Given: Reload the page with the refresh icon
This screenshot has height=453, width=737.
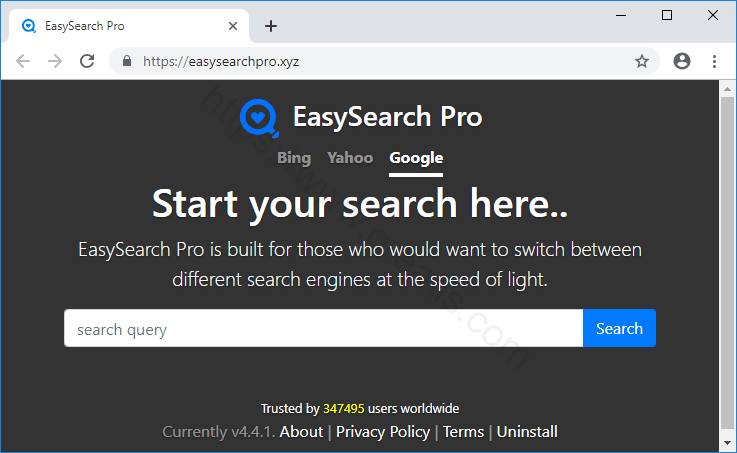Looking at the screenshot, I should [x=87, y=61].
